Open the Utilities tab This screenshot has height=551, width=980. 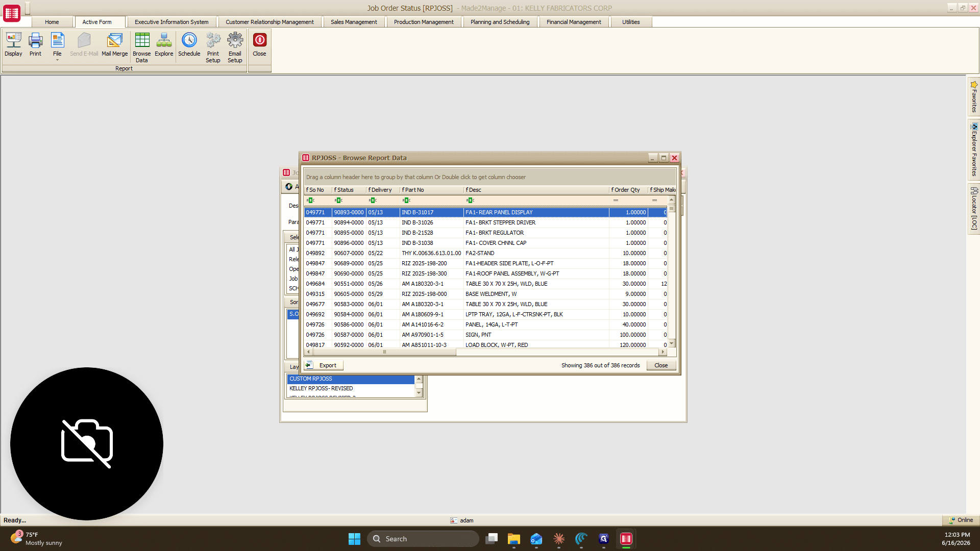click(x=631, y=22)
